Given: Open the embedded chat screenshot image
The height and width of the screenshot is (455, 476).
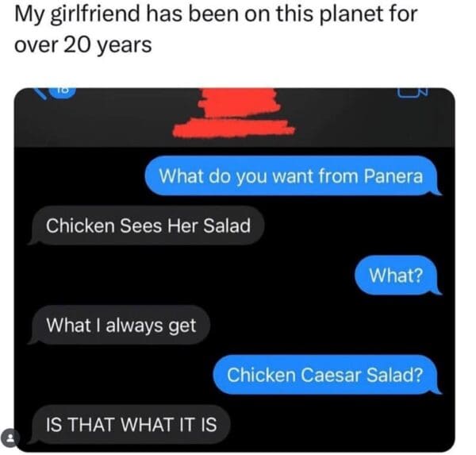Looking at the screenshot, I should [234, 270].
